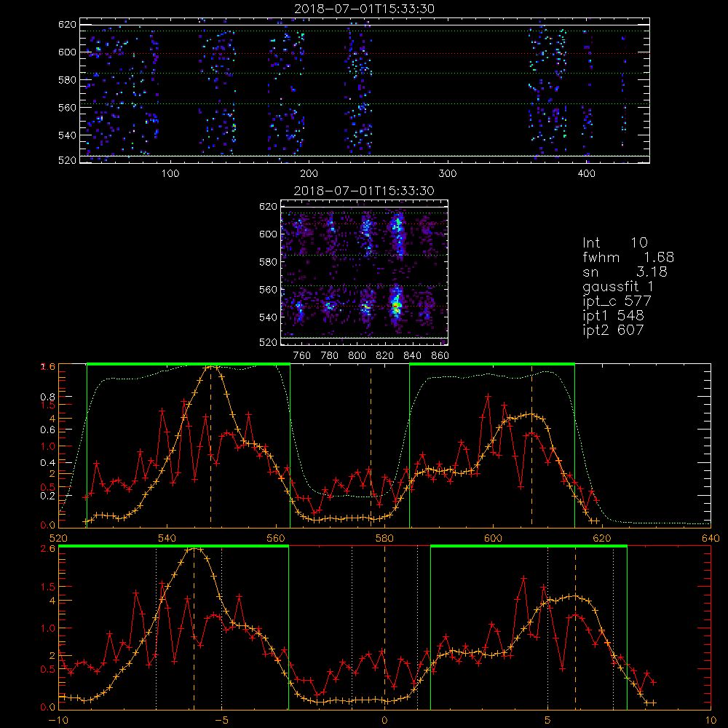Click the 560 label on the profile plot x-axis
This screenshot has width=728, height=728.
tap(276, 539)
